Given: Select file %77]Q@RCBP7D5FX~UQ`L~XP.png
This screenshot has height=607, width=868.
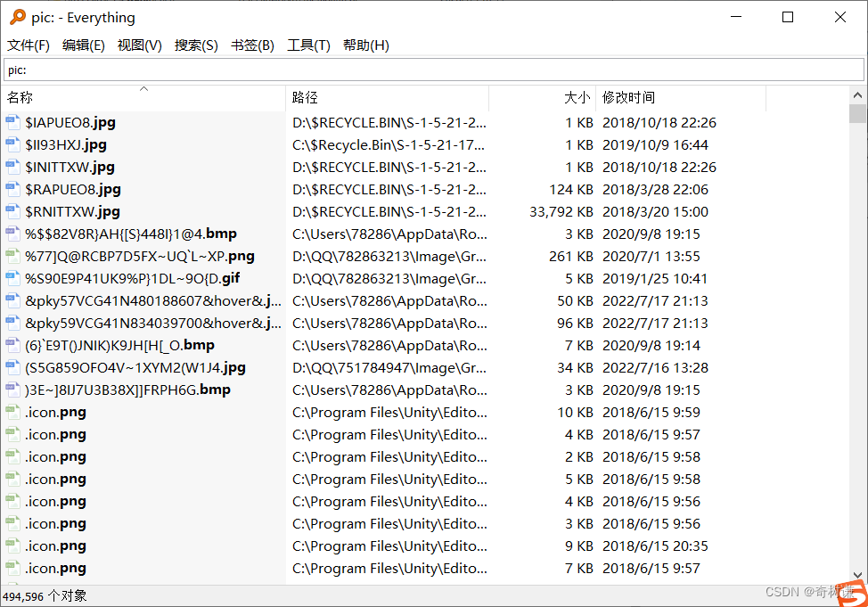Looking at the screenshot, I should (140, 256).
